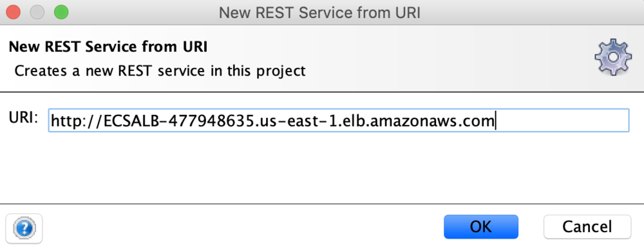Screen dimensions: 644x249
Task: Click the gray minimize window button
Action: 37,12
